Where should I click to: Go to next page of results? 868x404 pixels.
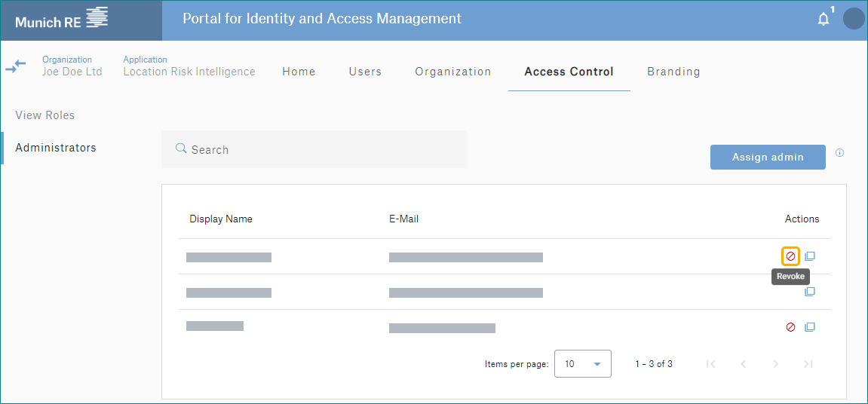(x=776, y=363)
